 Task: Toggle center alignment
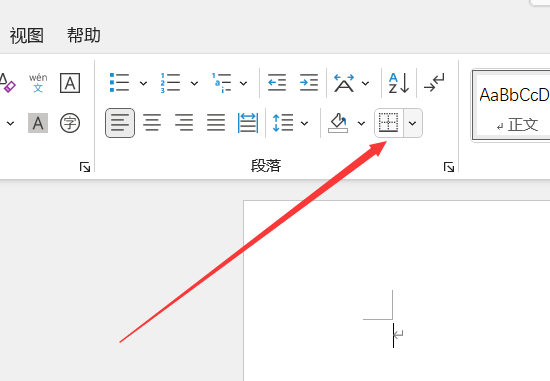pyautogui.click(x=152, y=123)
